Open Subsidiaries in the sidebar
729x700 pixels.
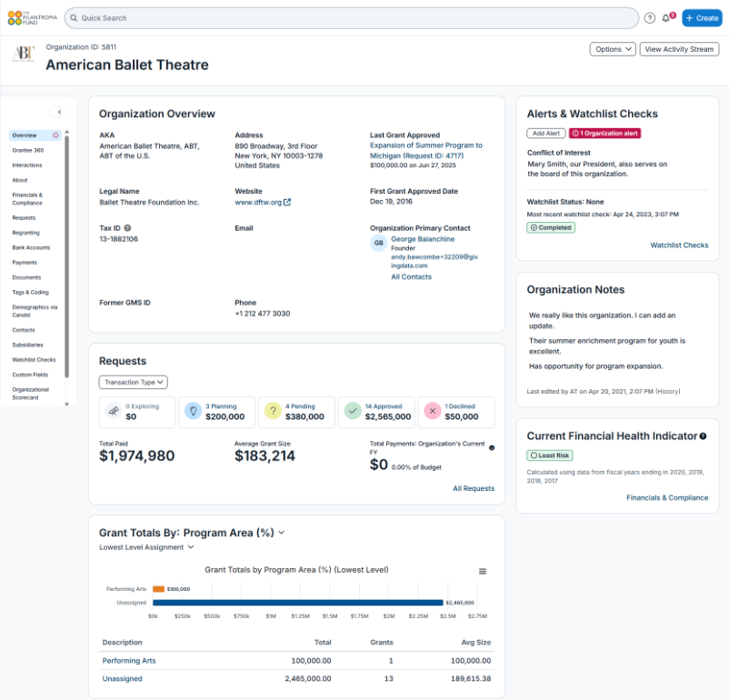click(x=27, y=345)
